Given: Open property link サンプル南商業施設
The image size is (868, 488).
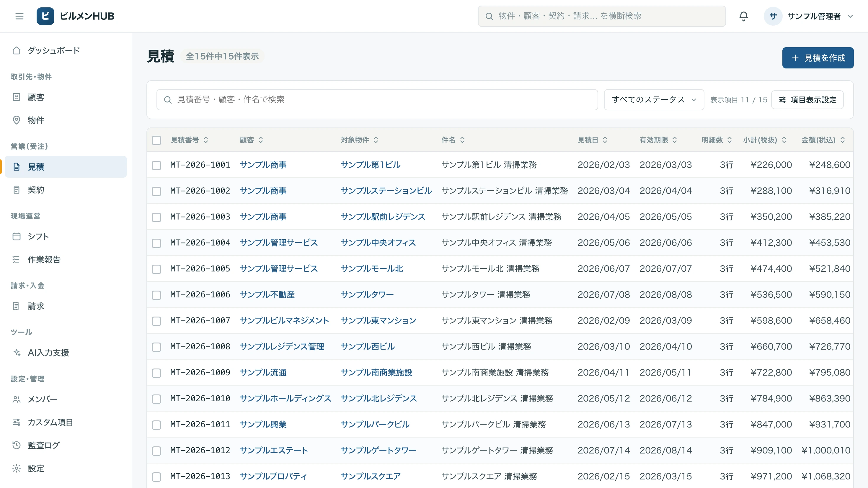Looking at the screenshot, I should point(376,372).
